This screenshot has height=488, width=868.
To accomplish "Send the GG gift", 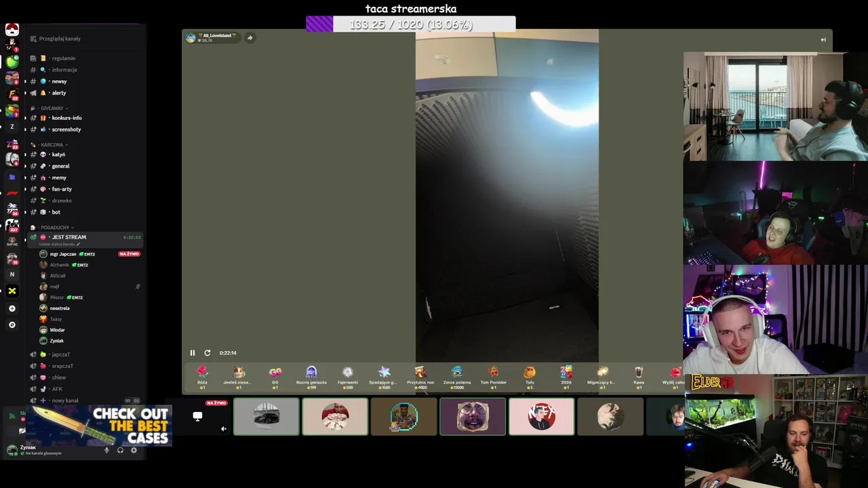I will click(x=275, y=377).
